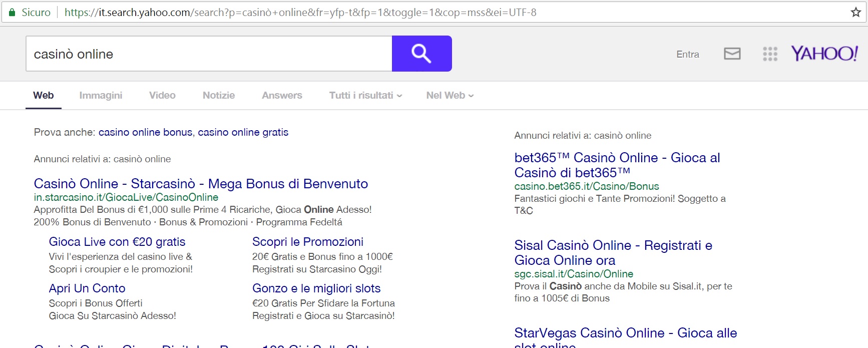Click the URL address bar text
The height and width of the screenshot is (348, 868).
300,13
